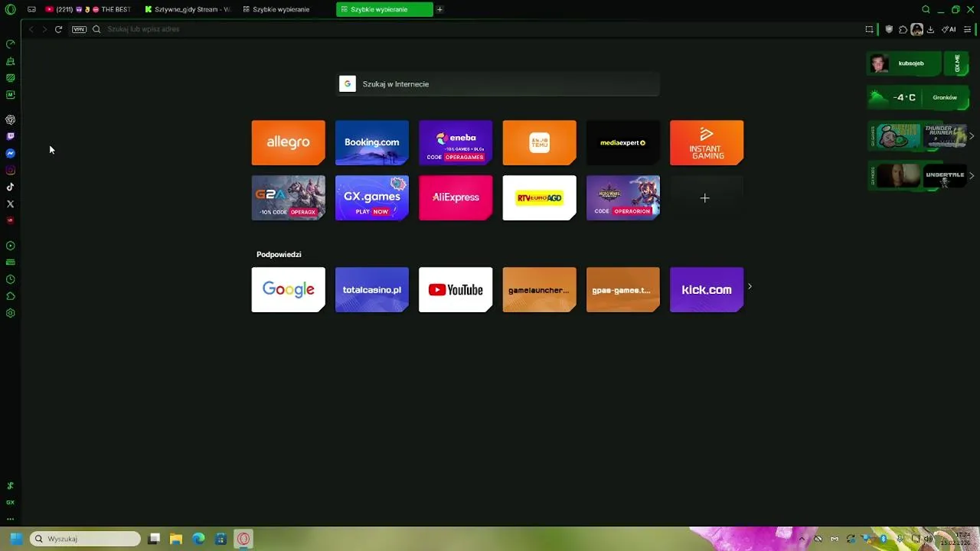980x551 pixels.
Task: Open the Player icon in sidebar
Action: (x=10, y=246)
